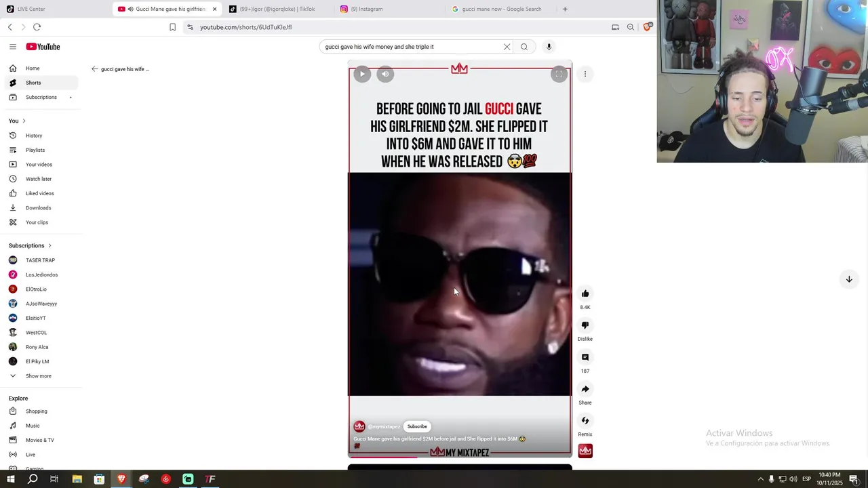The image size is (868, 488).
Task: Expand Show more subscriptions
Action: tap(41, 376)
